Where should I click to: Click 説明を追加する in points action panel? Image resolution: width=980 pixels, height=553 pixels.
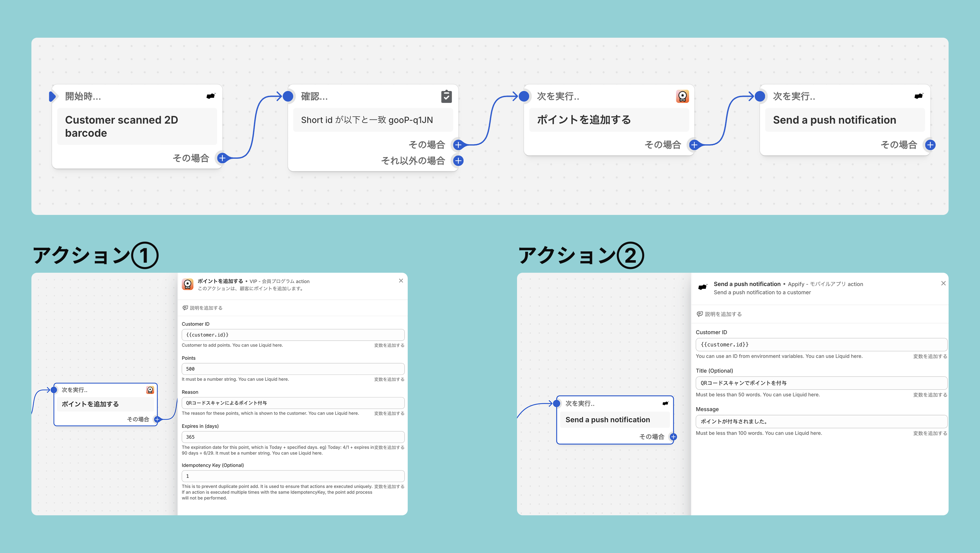pos(205,308)
